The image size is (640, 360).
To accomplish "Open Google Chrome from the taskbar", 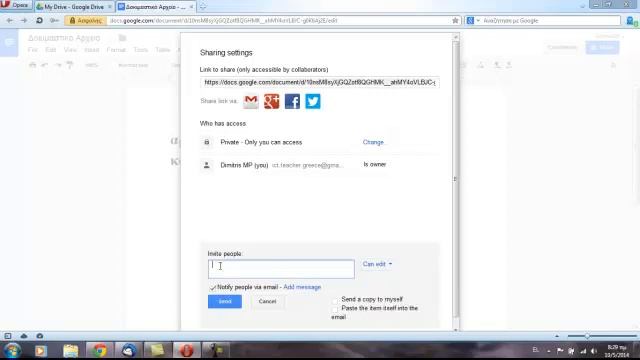I will point(99,351).
